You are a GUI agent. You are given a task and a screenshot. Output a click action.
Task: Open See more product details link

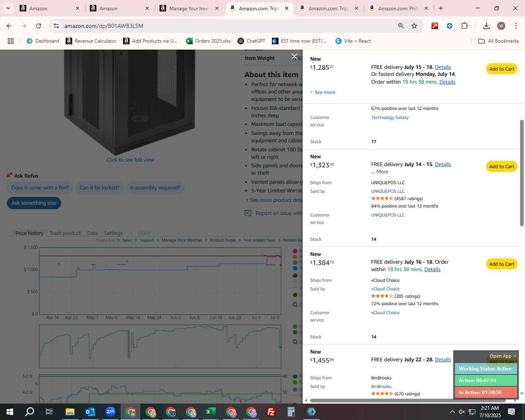click(276, 200)
